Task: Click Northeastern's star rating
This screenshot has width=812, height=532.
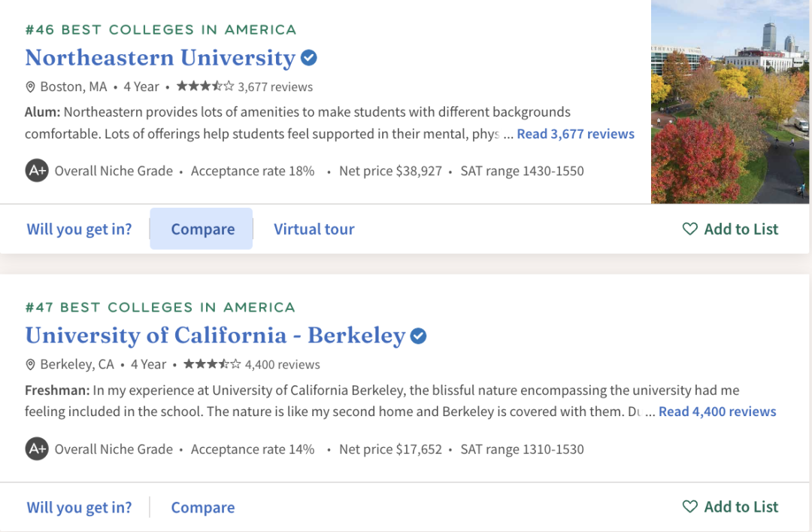Action: tap(205, 87)
